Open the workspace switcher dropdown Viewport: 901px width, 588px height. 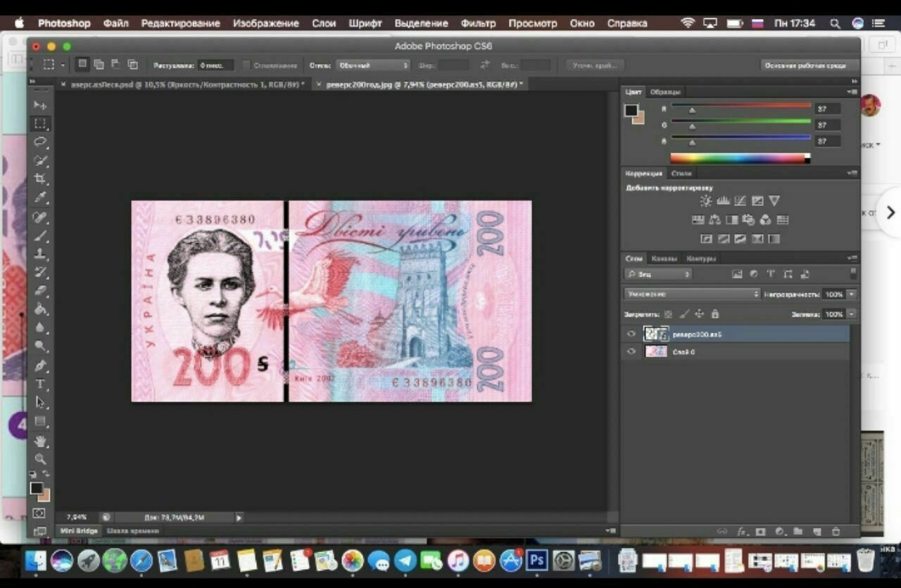[809, 65]
